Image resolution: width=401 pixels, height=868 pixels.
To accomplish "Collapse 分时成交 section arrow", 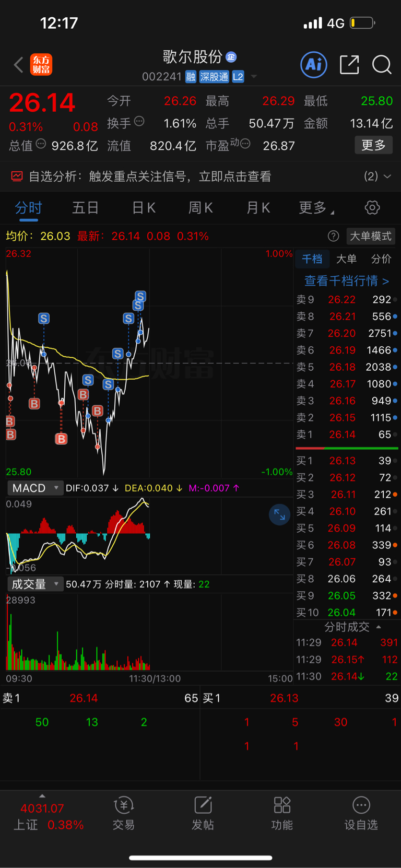I will coord(379,627).
